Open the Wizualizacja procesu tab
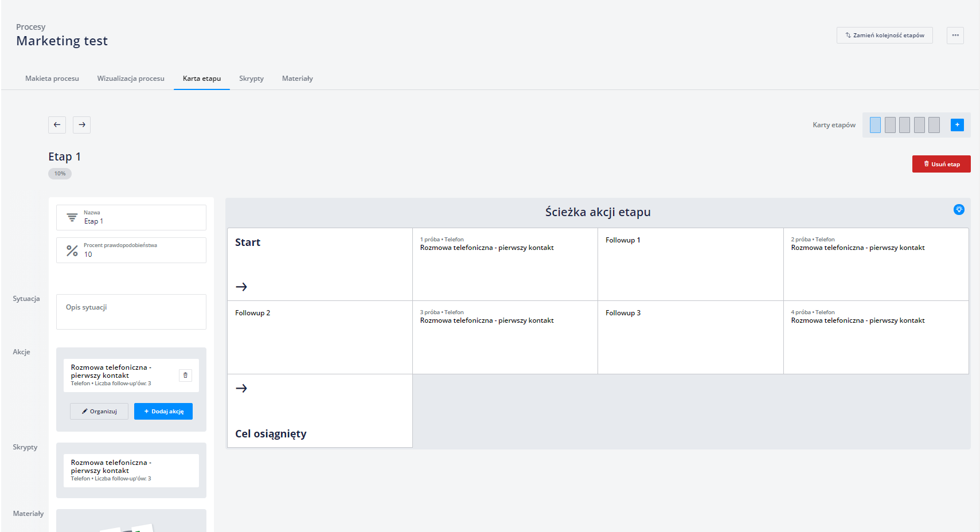Viewport: 980px width, 532px height. point(131,79)
